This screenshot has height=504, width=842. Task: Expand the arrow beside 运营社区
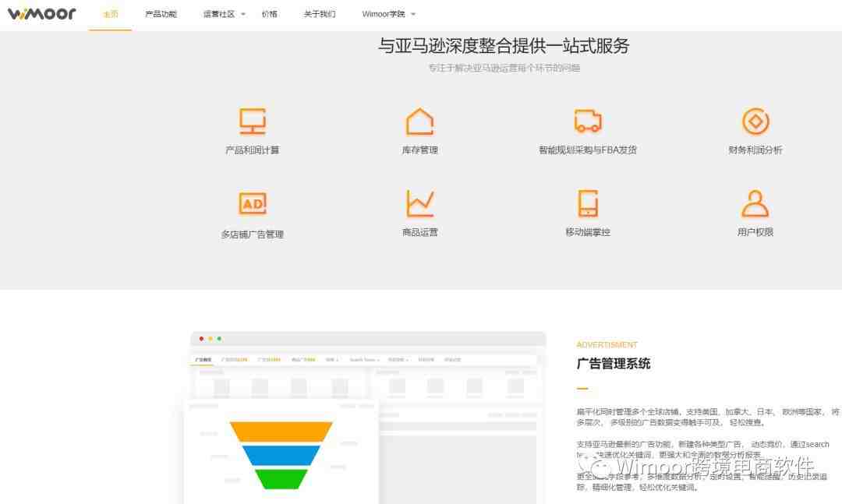tap(243, 14)
